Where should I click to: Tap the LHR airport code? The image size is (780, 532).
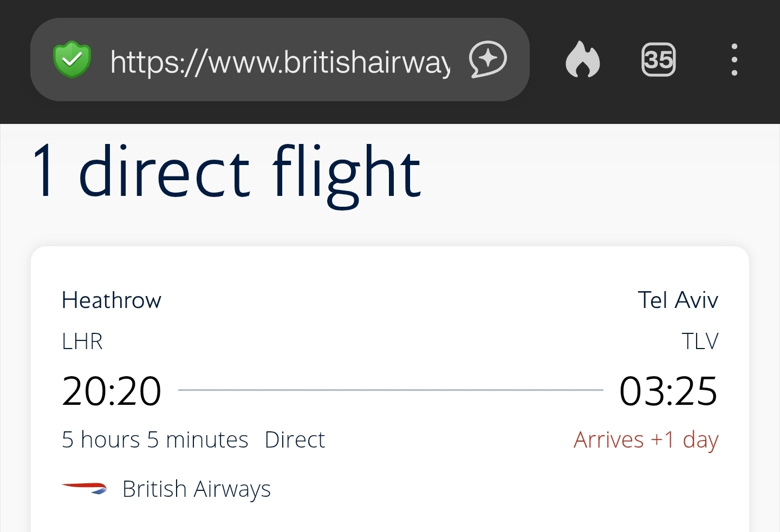point(82,341)
